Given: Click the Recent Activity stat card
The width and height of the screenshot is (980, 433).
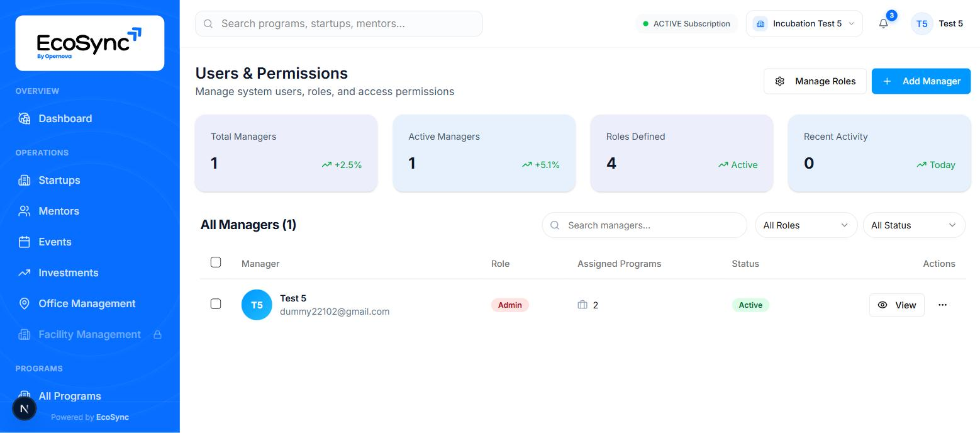Looking at the screenshot, I should (x=879, y=153).
